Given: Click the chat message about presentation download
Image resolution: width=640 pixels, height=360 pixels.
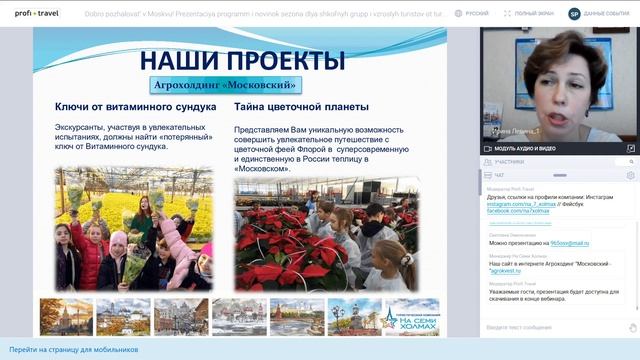Looking at the screenshot, I should 554,295.
